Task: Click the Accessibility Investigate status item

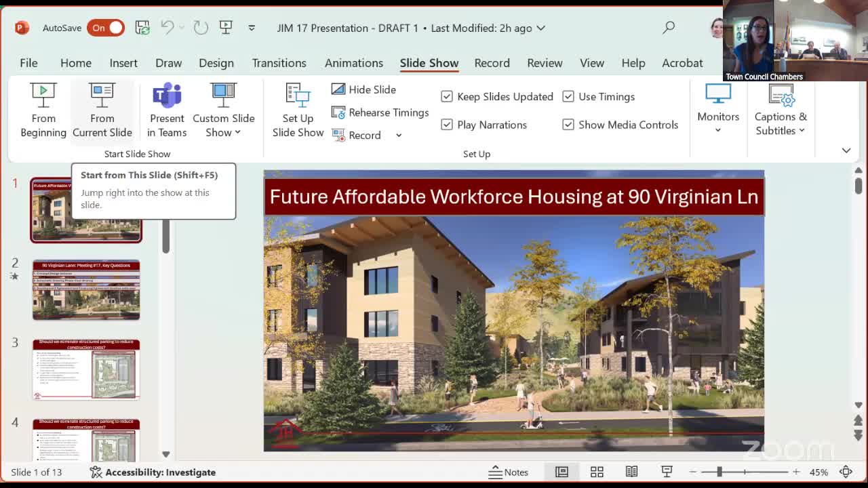Action: pos(153,472)
